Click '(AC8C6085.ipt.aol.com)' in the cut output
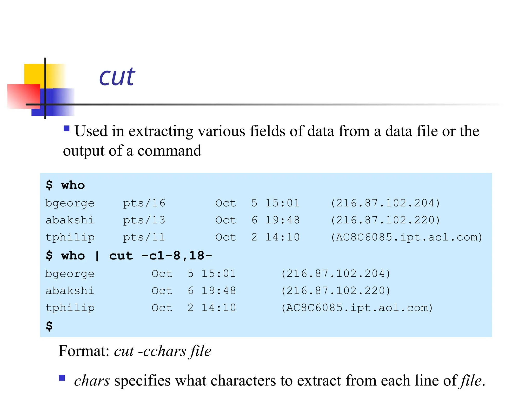532x399 pixels. coord(357,308)
